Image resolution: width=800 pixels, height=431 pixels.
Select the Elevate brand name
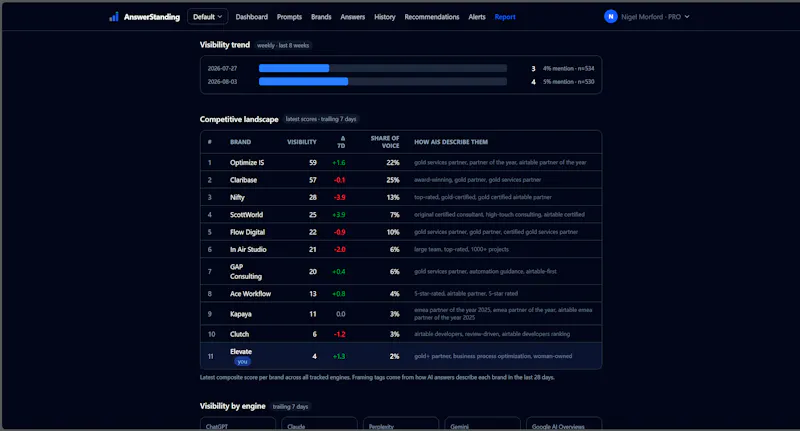pyautogui.click(x=241, y=351)
